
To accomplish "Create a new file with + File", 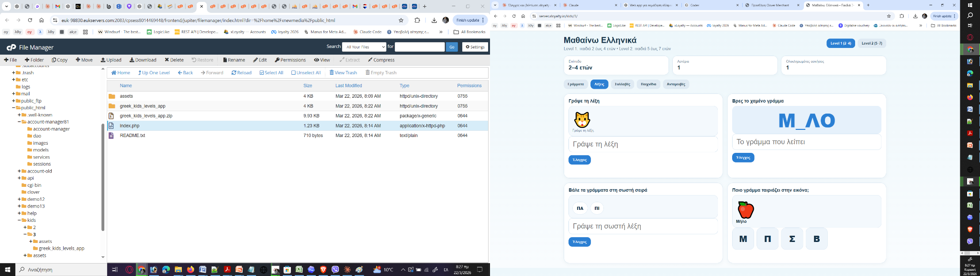I will tap(11, 60).
